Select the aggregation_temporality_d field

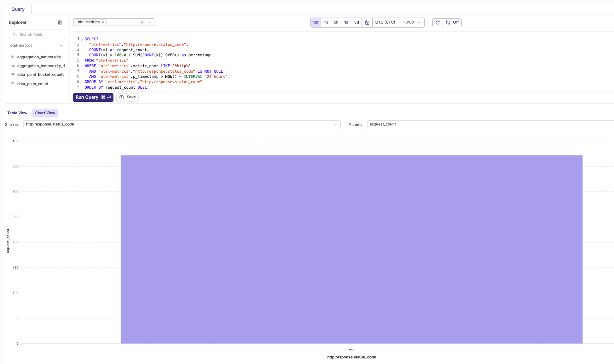(41, 66)
